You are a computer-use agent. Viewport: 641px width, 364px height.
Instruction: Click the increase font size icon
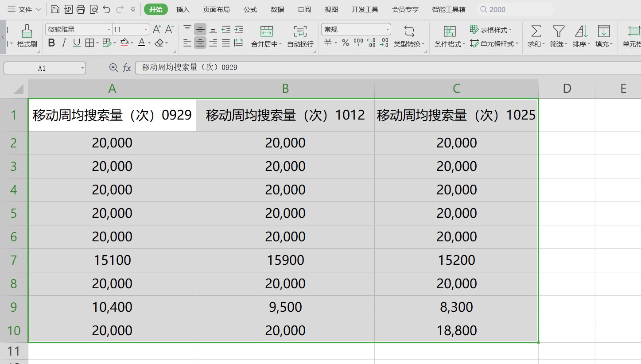(157, 30)
